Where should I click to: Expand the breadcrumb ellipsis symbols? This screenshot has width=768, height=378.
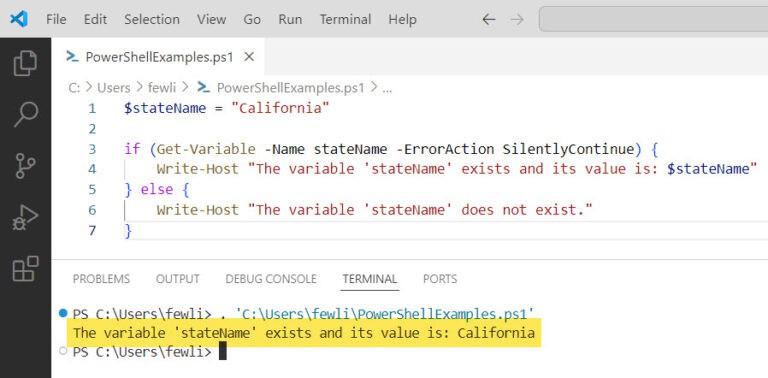[387, 89]
